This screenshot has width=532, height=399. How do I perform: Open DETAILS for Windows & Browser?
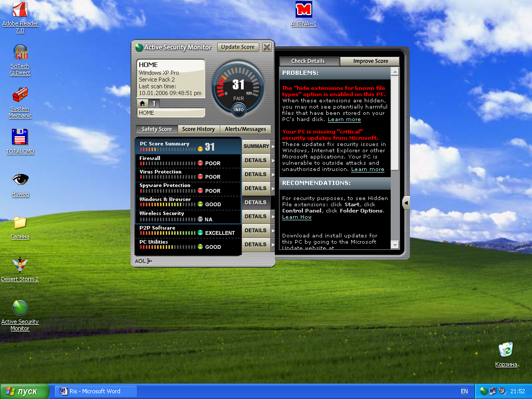(x=256, y=202)
